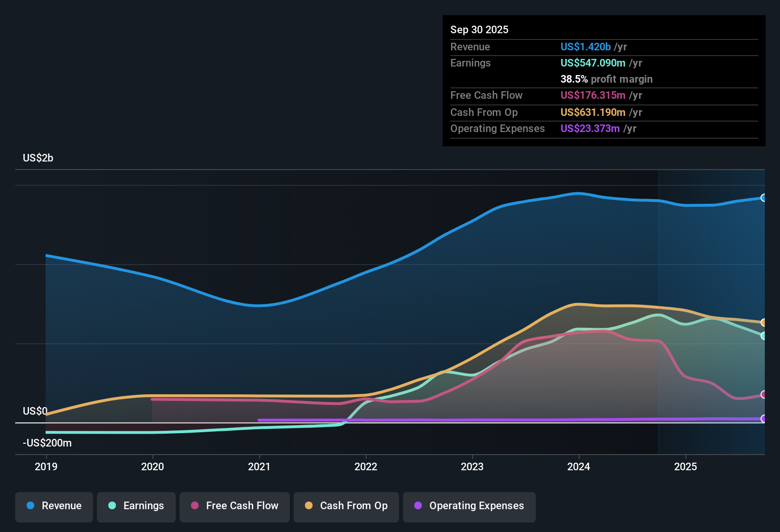The width and height of the screenshot is (780, 532).
Task: Click the orange Cash From Op legend dot
Action: [308, 506]
